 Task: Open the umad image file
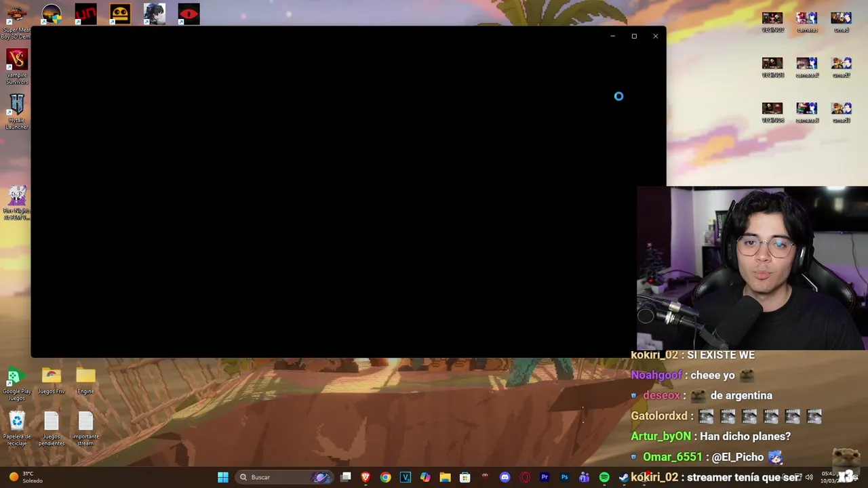[842, 22]
